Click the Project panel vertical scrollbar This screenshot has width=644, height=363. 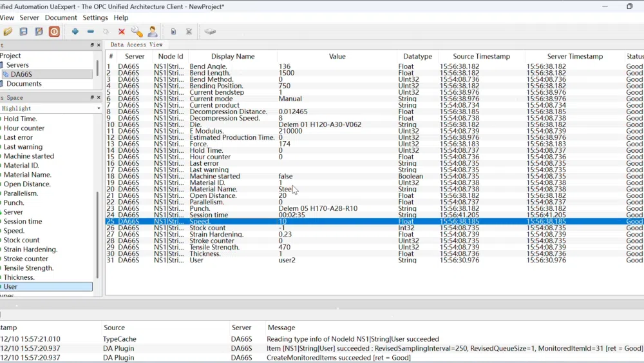[x=97, y=68]
